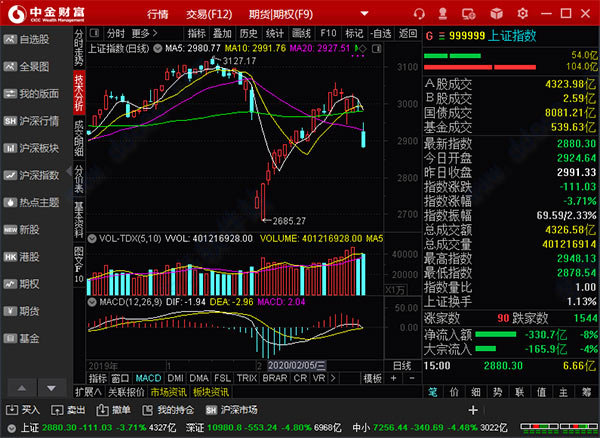Open the 自选股 watchlist in the sidebar

[x=27, y=39]
